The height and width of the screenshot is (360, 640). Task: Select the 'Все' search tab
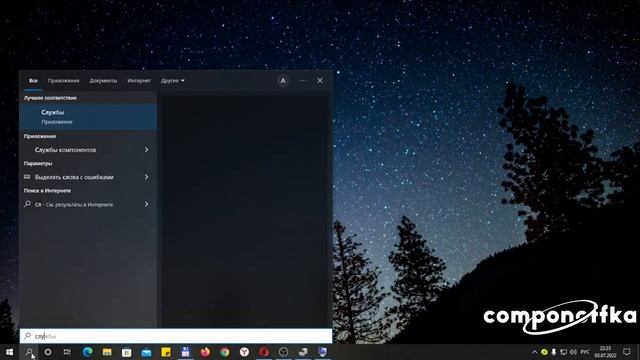pos(33,81)
